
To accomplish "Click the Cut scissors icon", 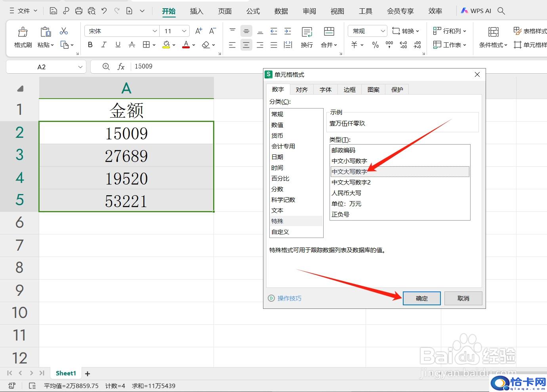I will [x=64, y=31].
